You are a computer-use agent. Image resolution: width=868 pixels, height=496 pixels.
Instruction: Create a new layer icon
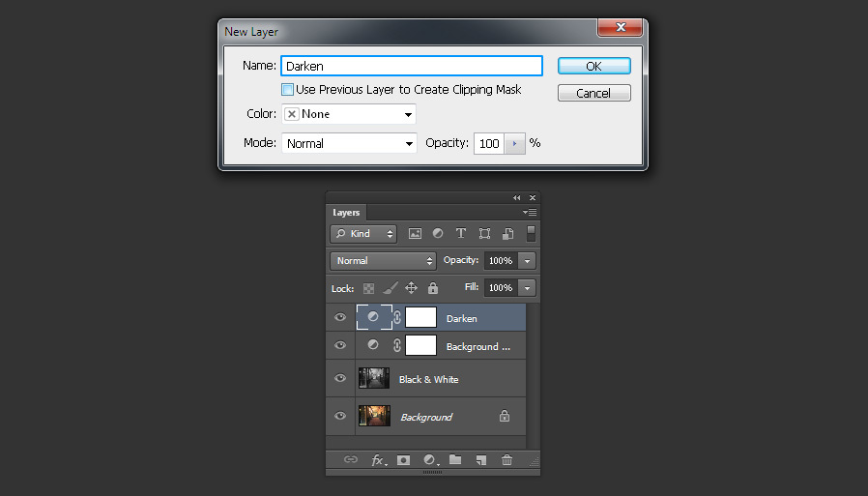point(481,460)
